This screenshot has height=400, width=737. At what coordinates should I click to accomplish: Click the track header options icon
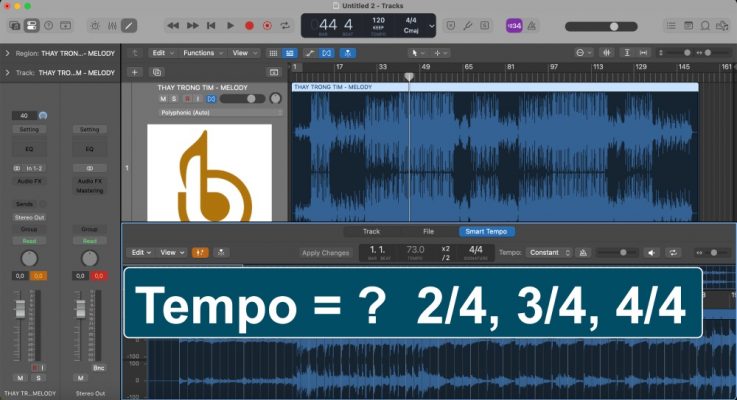coord(274,72)
